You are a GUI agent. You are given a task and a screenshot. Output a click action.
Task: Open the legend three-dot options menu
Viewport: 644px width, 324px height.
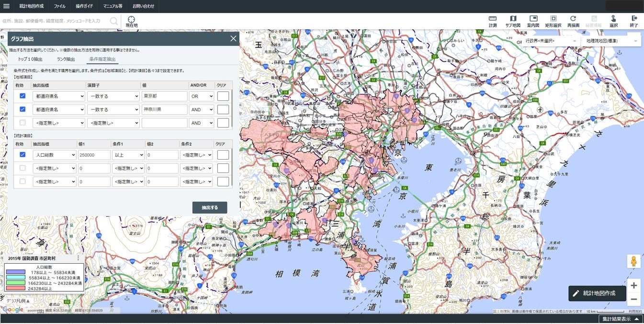tap(78, 258)
